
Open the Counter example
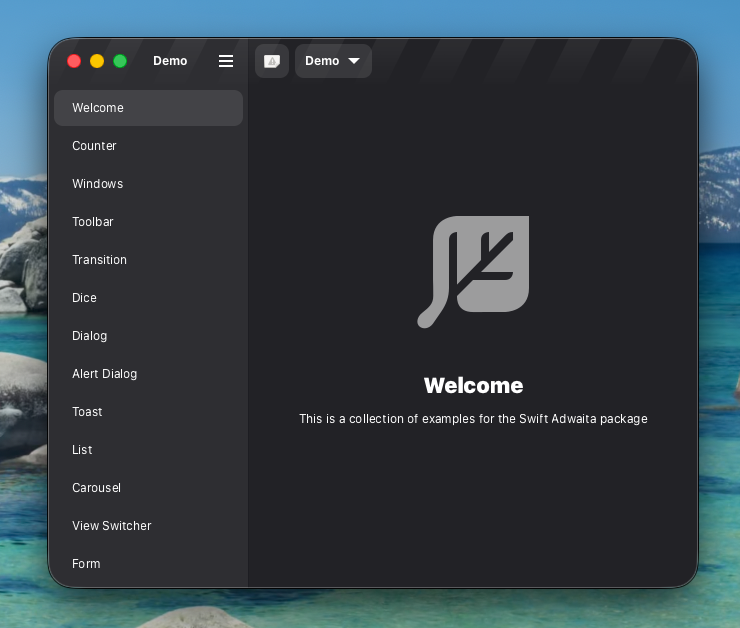[x=148, y=146]
